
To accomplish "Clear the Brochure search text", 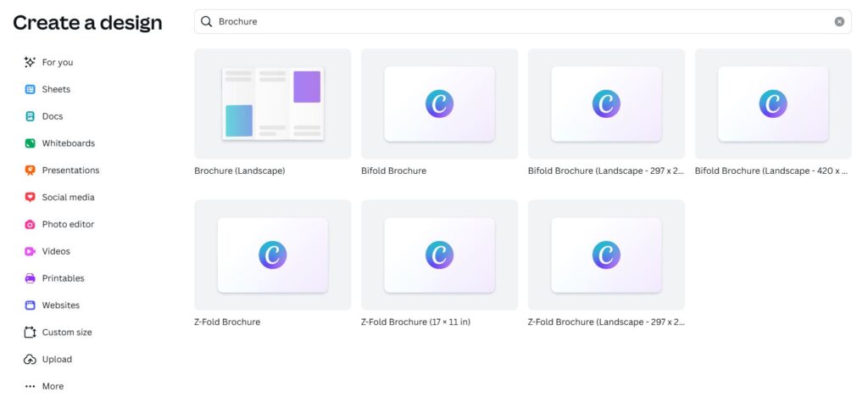I will 839,21.
